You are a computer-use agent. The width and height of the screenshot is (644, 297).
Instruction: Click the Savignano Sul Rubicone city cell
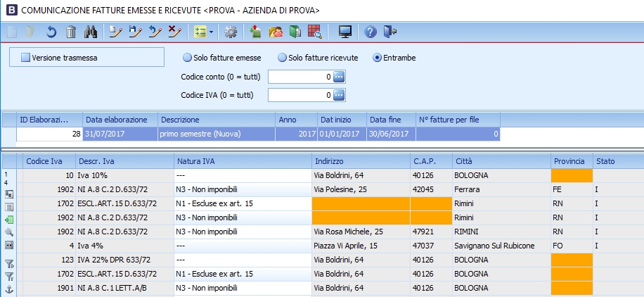[x=501, y=246]
